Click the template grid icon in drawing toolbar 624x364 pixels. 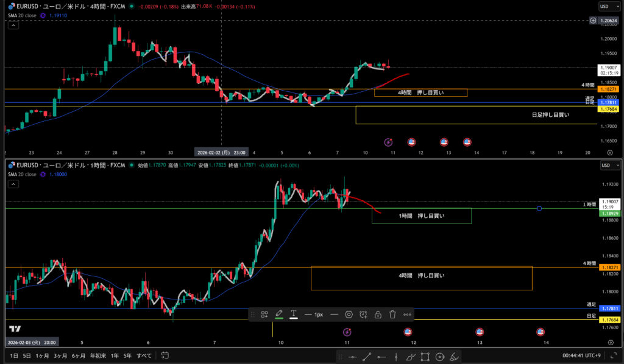tap(264, 315)
